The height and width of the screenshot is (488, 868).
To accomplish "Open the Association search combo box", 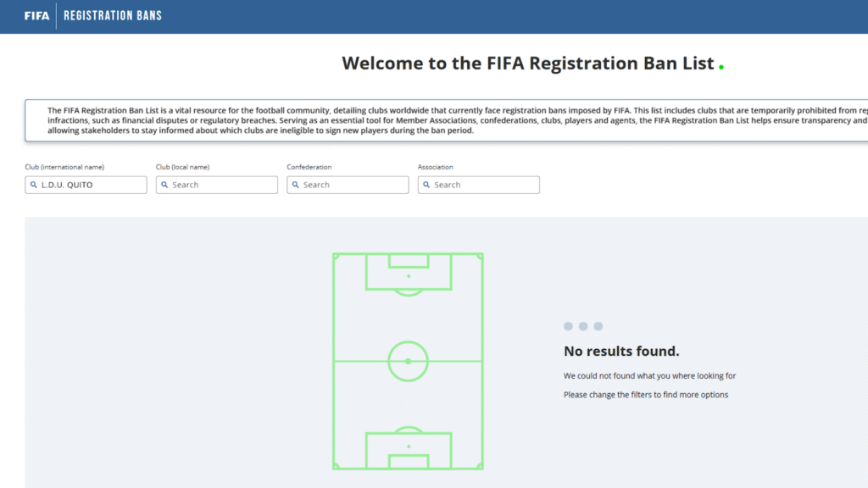I will [479, 185].
